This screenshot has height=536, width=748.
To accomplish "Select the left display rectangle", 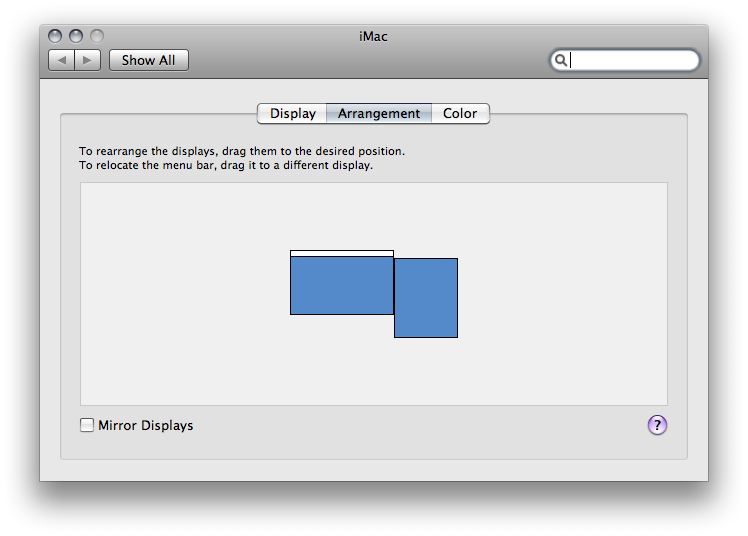I will (x=342, y=285).
